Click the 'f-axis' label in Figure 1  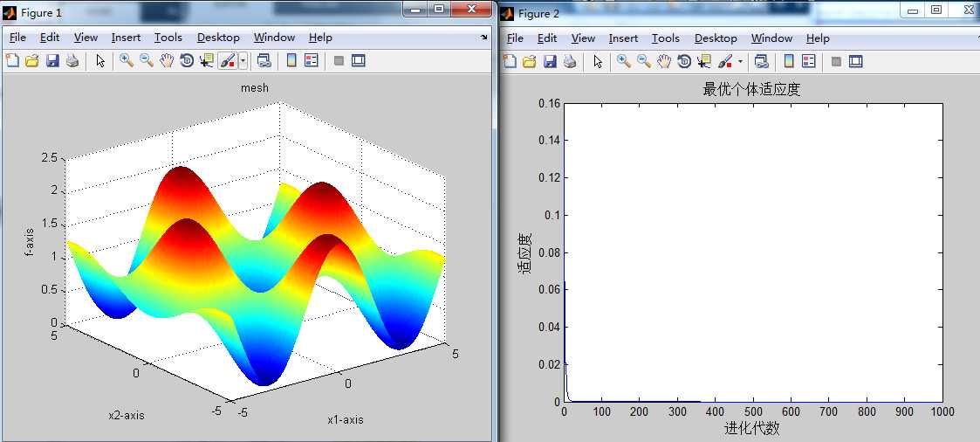click(x=30, y=244)
